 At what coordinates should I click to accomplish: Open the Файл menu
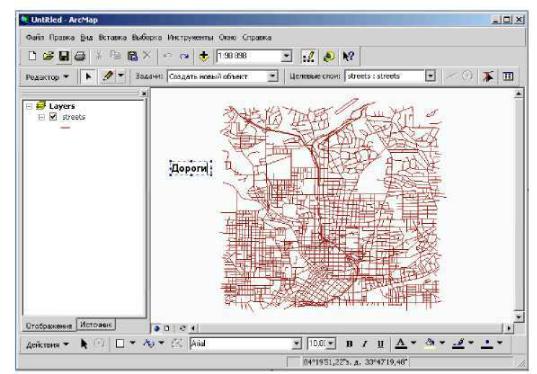35,37
